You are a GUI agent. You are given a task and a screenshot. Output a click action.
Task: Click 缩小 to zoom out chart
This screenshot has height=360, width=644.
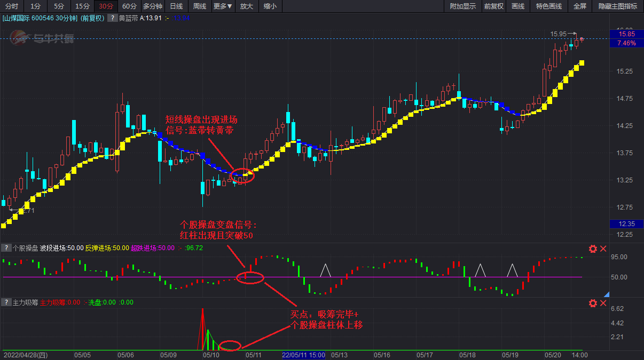click(x=270, y=6)
